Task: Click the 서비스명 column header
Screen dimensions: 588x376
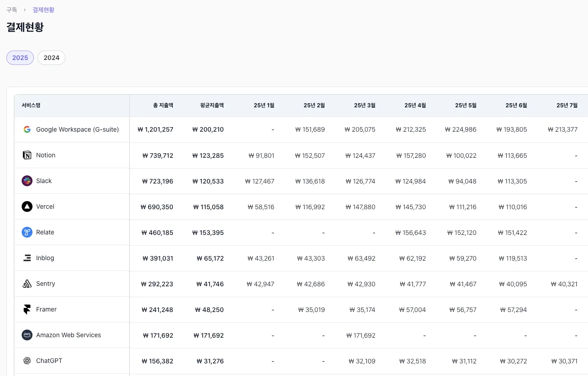Action: (x=31, y=105)
